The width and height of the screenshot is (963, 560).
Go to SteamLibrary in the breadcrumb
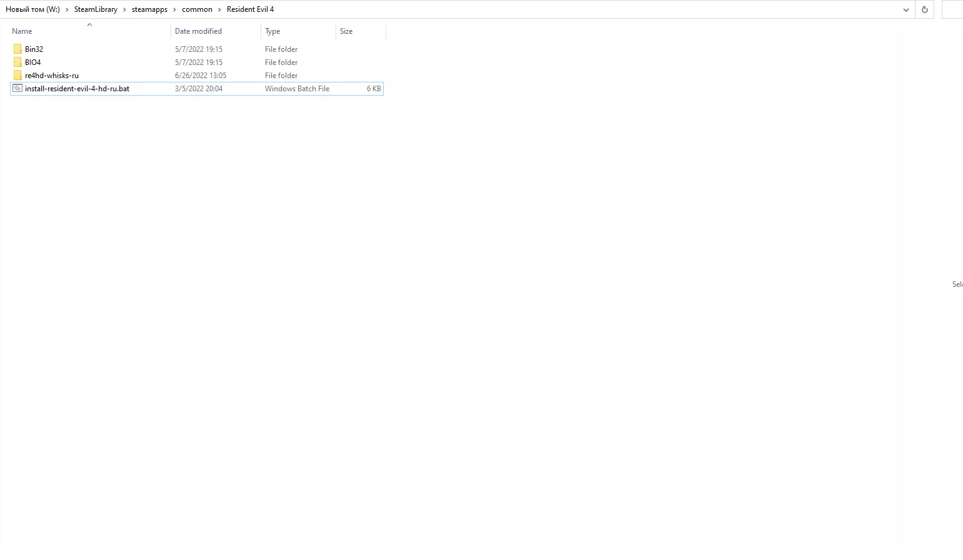[x=96, y=9]
